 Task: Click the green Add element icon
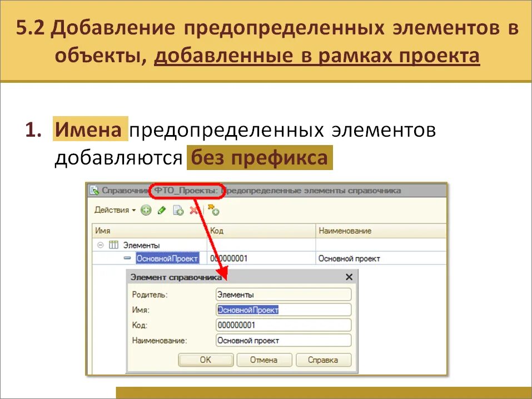(146, 211)
